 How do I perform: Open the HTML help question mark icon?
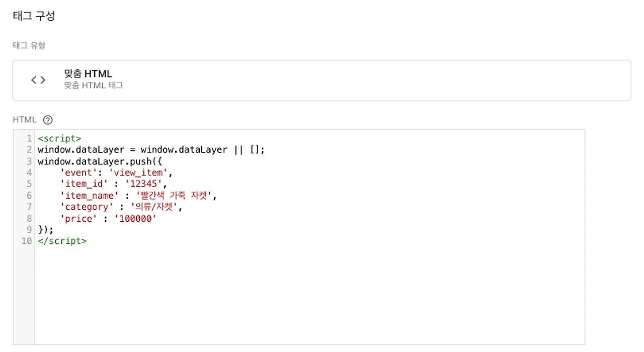[x=48, y=120]
